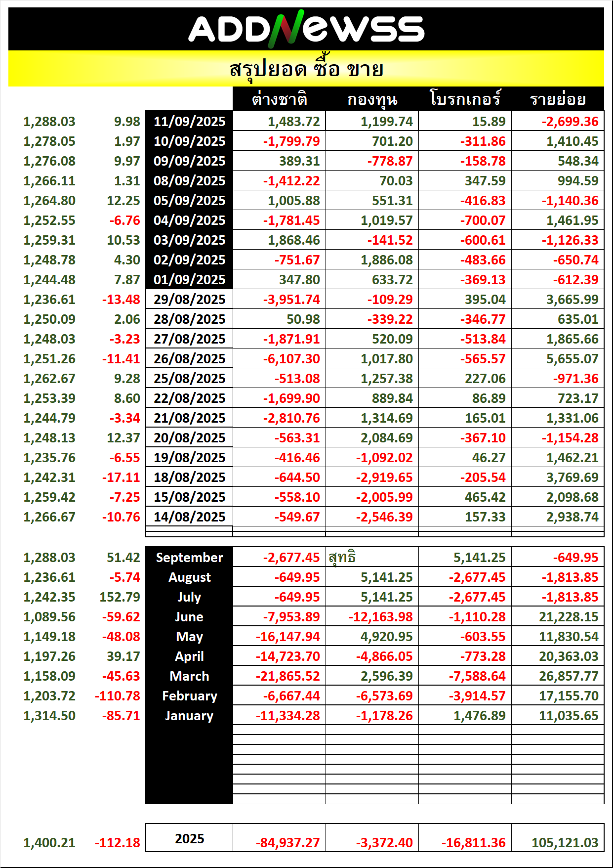Click index change -17.11

click(121, 477)
